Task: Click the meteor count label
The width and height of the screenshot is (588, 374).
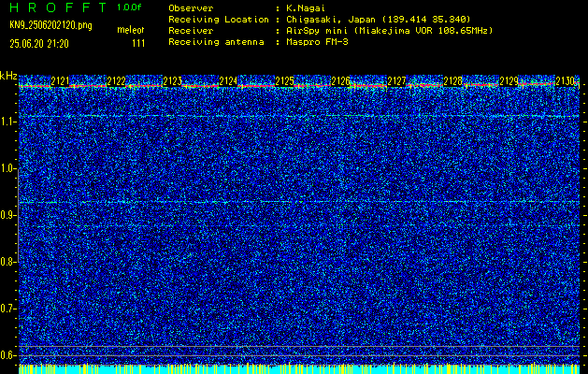Action: pos(131,30)
